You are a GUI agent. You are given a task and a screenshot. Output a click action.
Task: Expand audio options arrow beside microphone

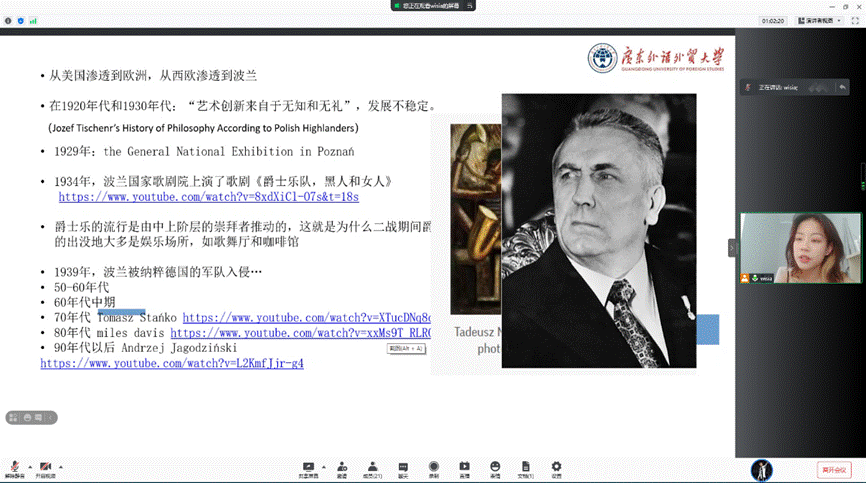pos(29,466)
